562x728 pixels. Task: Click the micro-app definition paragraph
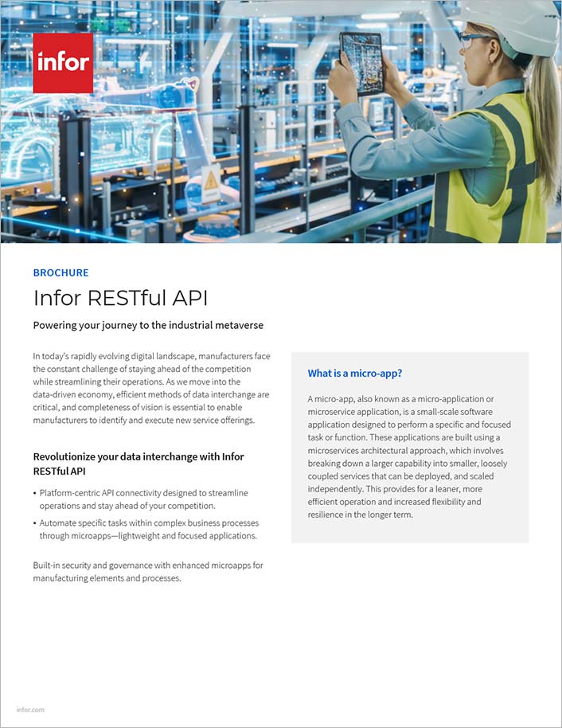pos(409,456)
